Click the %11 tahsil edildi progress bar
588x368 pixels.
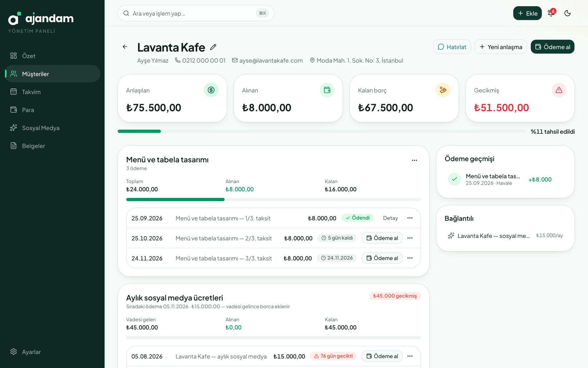[x=322, y=131]
